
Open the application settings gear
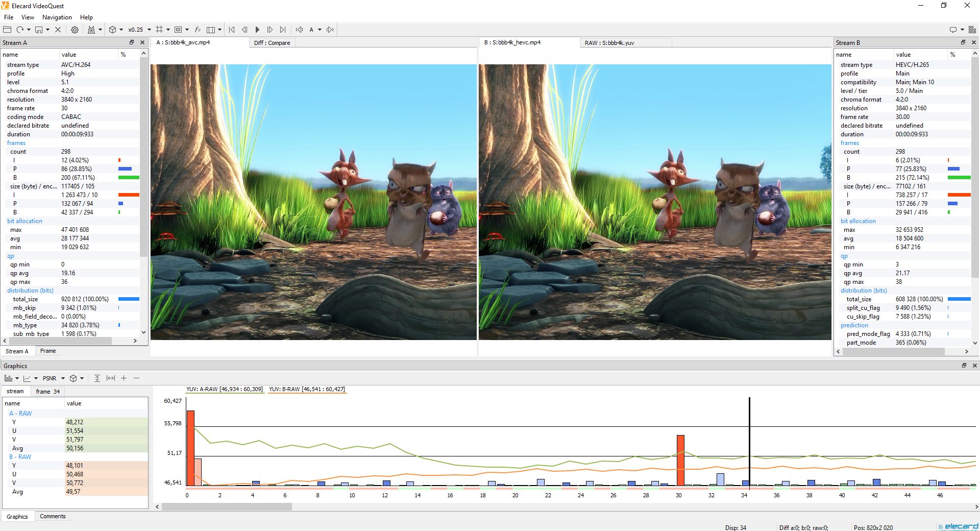click(x=75, y=30)
